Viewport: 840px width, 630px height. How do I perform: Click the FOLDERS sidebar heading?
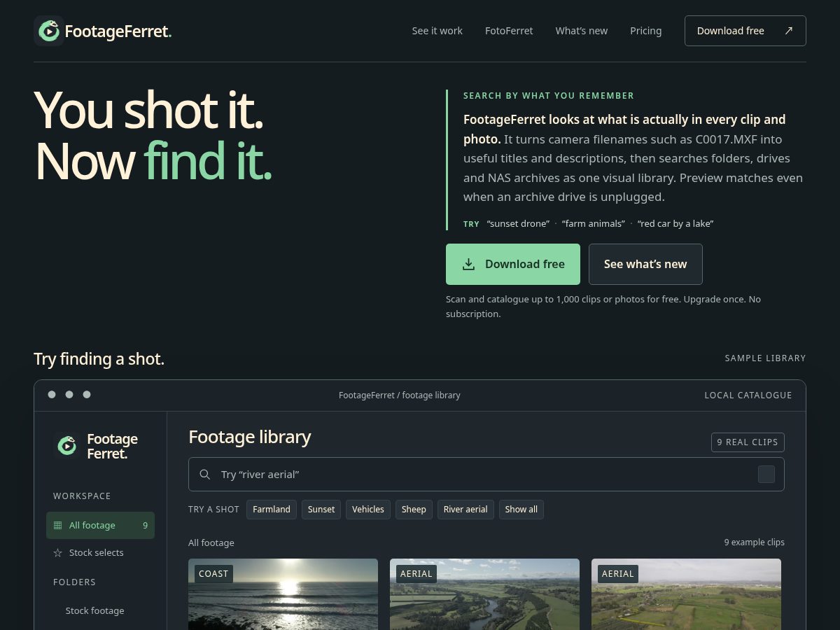pyautogui.click(x=74, y=582)
